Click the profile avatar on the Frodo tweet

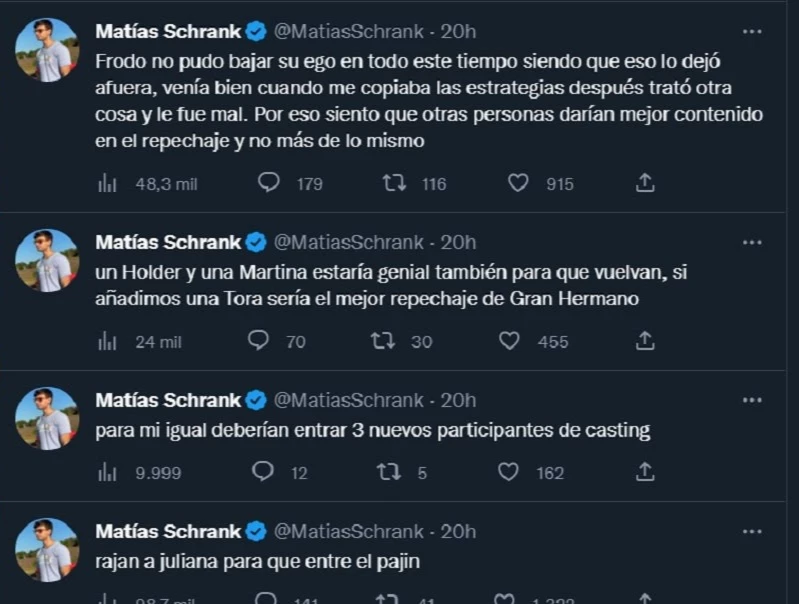point(46,50)
